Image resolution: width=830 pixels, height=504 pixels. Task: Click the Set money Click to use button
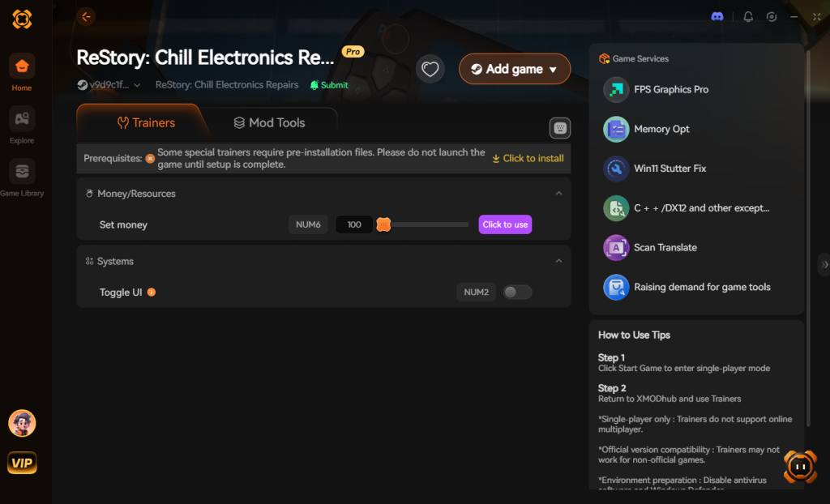[x=505, y=224]
